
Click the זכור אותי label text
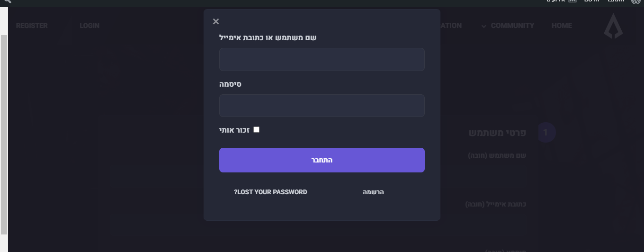pos(235,129)
